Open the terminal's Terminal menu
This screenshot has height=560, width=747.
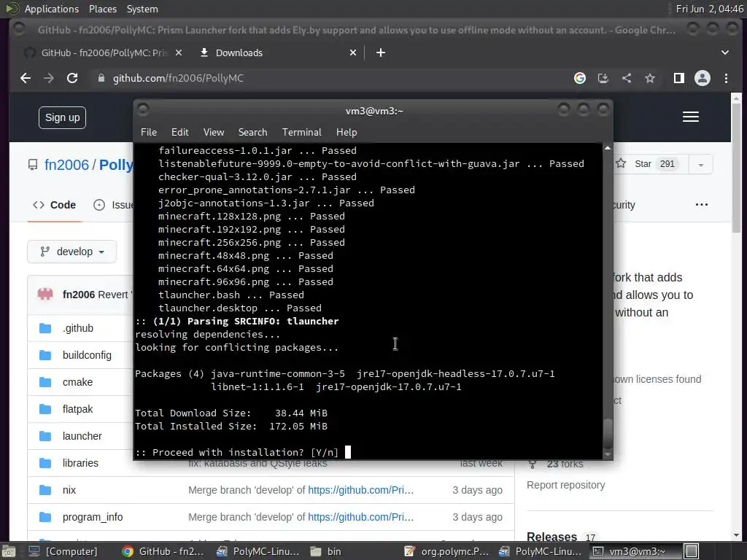pos(301,133)
